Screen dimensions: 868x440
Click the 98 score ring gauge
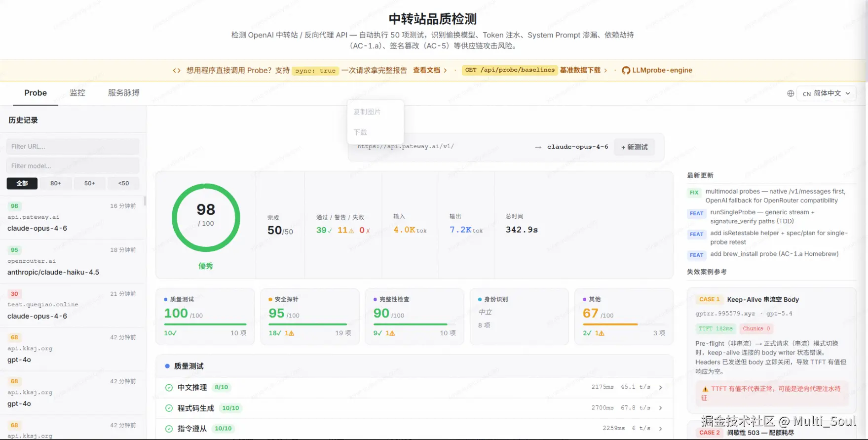click(x=206, y=218)
